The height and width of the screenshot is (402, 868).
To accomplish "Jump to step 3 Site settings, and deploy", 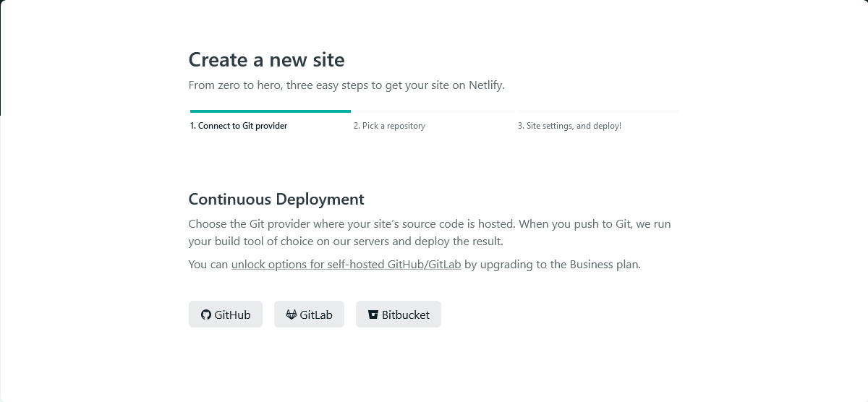I will coord(569,126).
